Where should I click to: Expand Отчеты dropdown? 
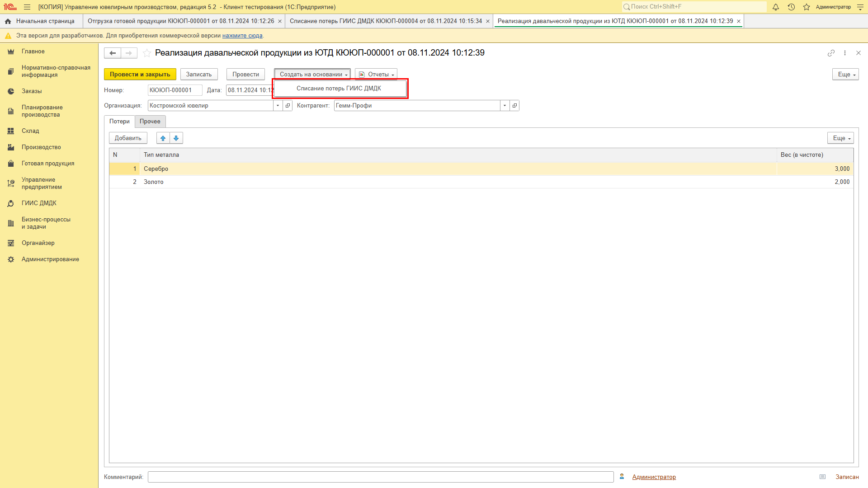coord(376,75)
